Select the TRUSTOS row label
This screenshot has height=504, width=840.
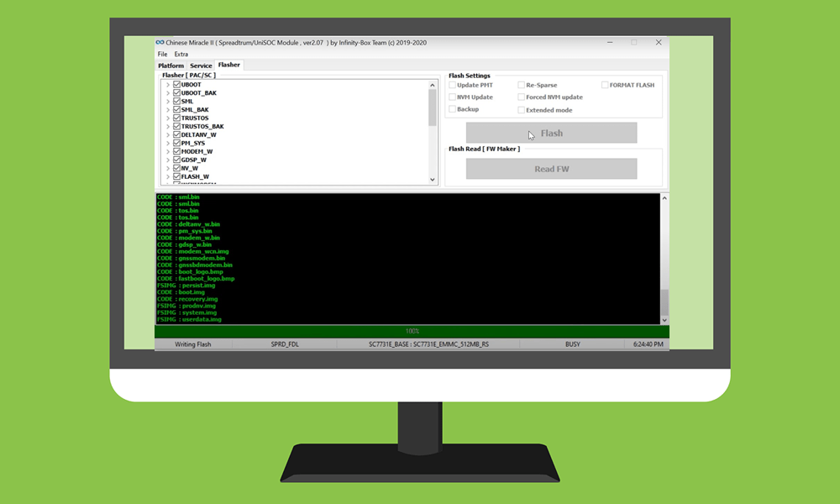coord(195,118)
